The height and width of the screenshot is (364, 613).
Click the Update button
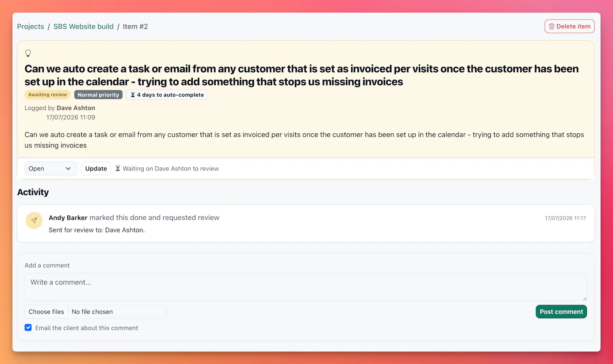[x=96, y=169]
